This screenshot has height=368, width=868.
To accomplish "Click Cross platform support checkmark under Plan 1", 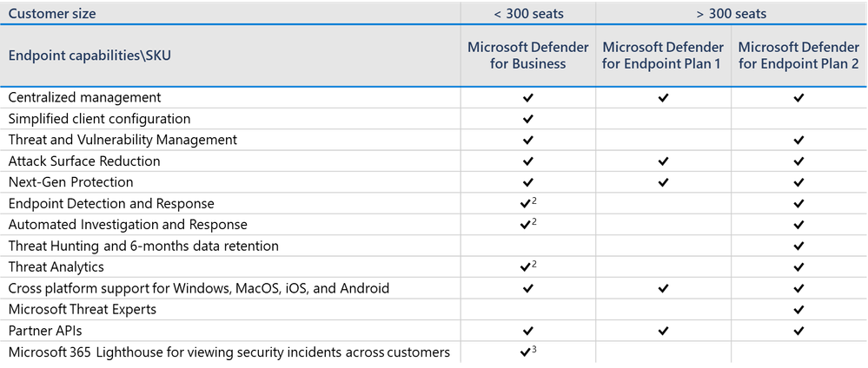I will coord(663,288).
